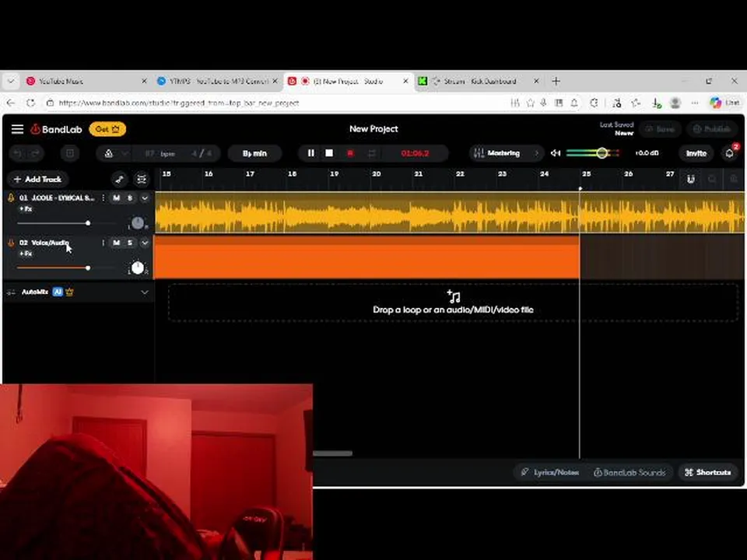Click the Invite button

696,153
